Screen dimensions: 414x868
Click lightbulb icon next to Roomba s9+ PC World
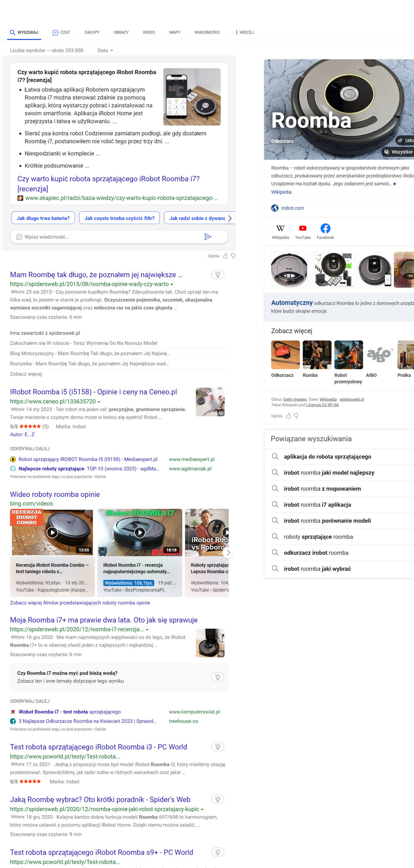218,852
